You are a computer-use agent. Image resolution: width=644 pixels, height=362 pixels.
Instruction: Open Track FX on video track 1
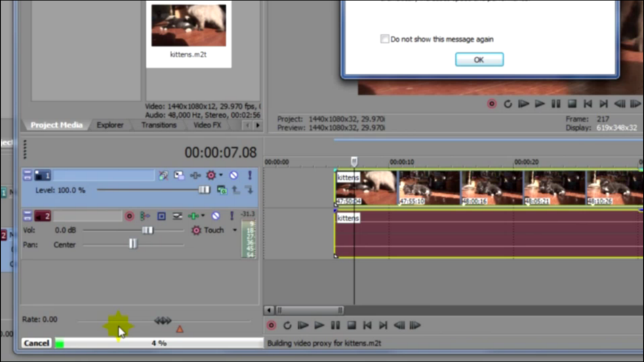point(195,176)
